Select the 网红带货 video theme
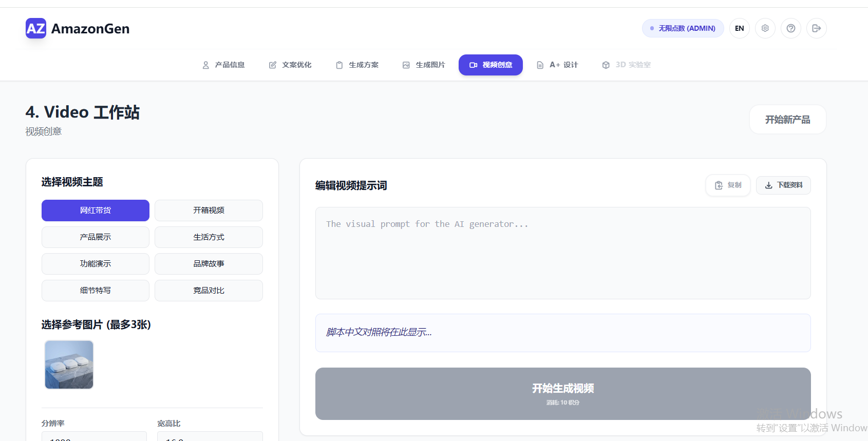 96,210
